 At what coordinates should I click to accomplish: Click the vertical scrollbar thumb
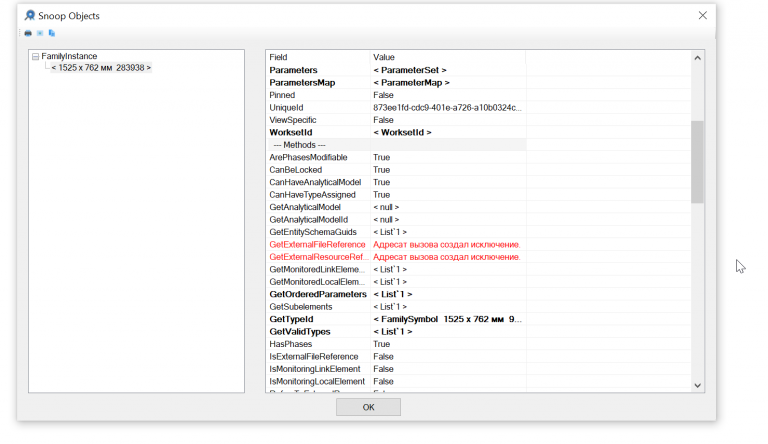tap(697, 162)
